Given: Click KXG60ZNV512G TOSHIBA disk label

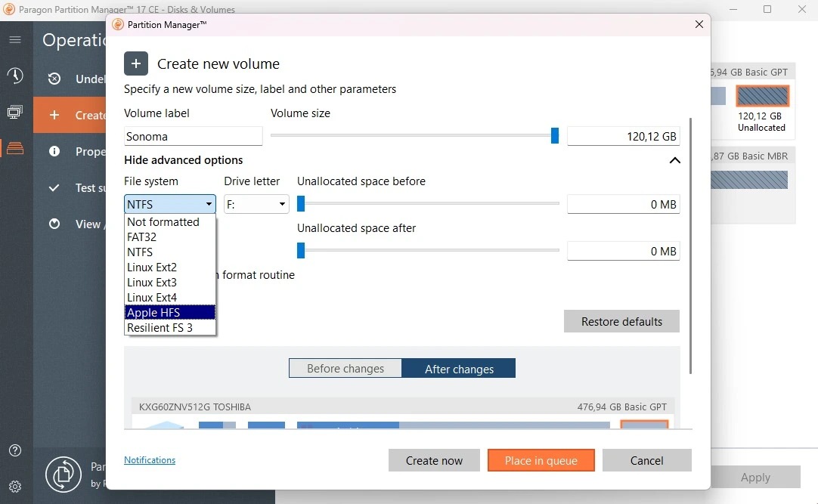Looking at the screenshot, I should 194,407.
